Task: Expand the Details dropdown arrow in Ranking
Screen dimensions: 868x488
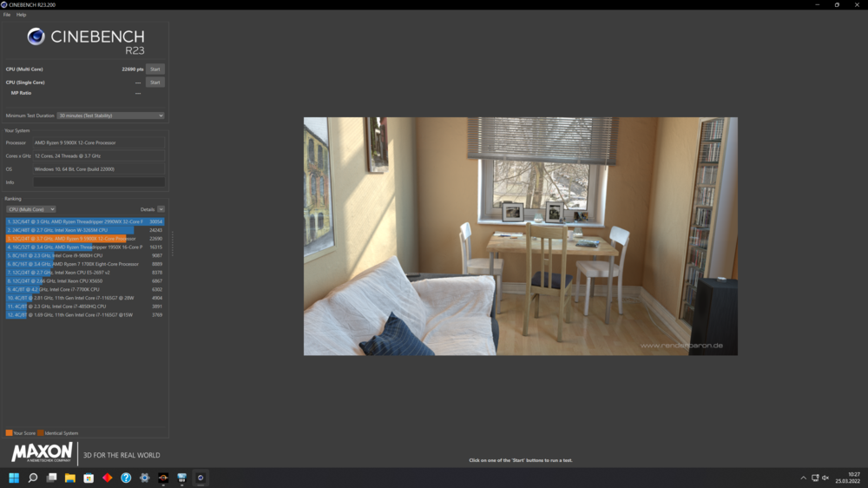Action: pyautogui.click(x=161, y=209)
